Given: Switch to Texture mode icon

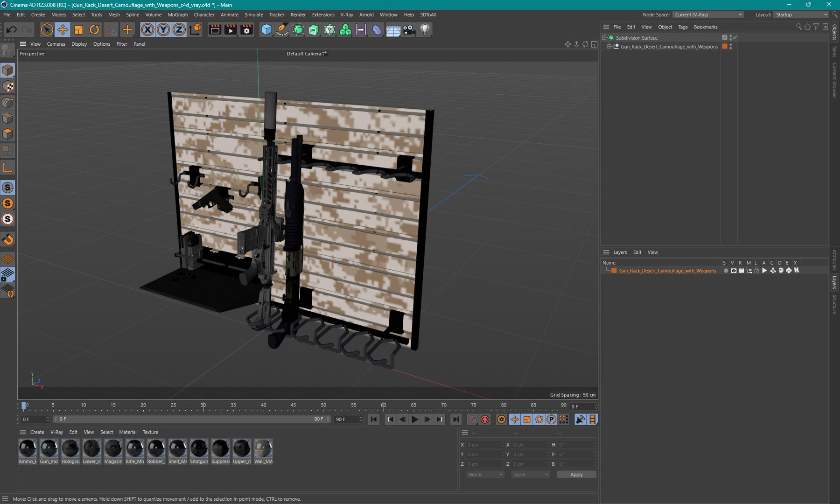Looking at the screenshot, I should click(8, 86).
